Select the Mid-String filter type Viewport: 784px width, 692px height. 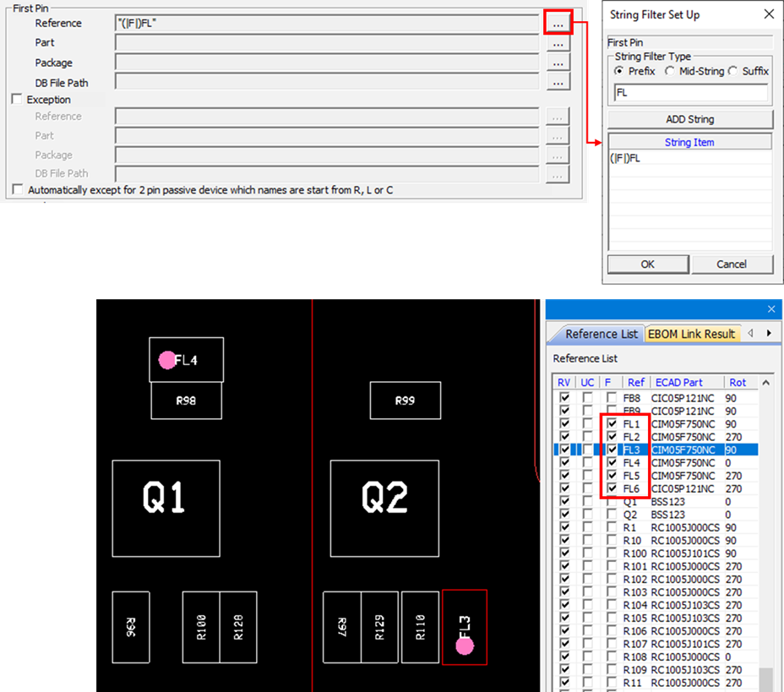pos(670,72)
